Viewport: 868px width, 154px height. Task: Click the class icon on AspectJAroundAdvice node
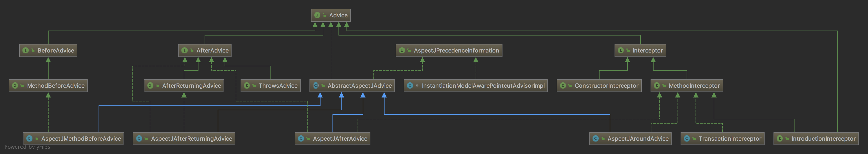595,138
